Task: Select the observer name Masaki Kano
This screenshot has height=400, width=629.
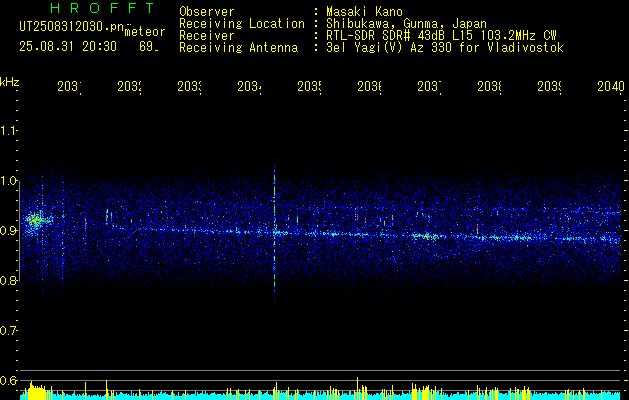Action: click(364, 11)
